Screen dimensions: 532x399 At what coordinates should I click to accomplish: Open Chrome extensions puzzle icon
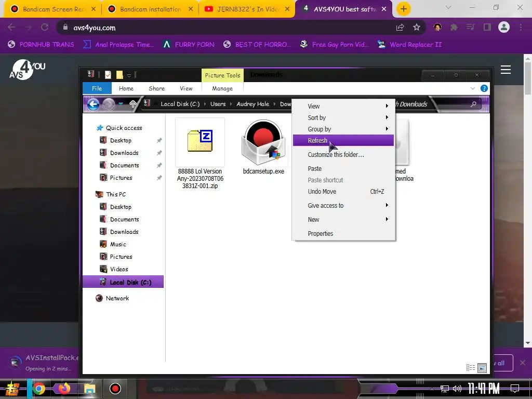pyautogui.click(x=454, y=28)
